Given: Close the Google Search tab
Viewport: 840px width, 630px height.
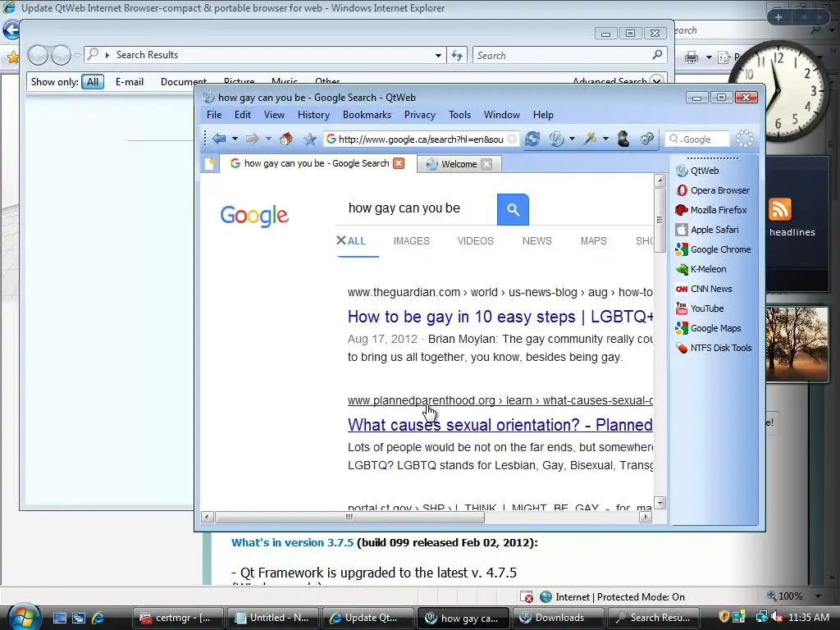Looking at the screenshot, I should point(399,163).
